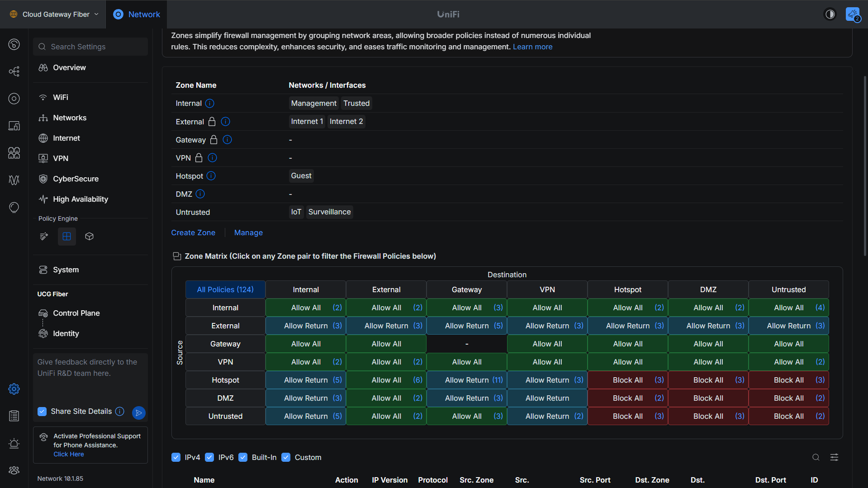Collapse the Zone Matrix section icon
This screenshot has width=868, height=488.
pyautogui.click(x=177, y=256)
